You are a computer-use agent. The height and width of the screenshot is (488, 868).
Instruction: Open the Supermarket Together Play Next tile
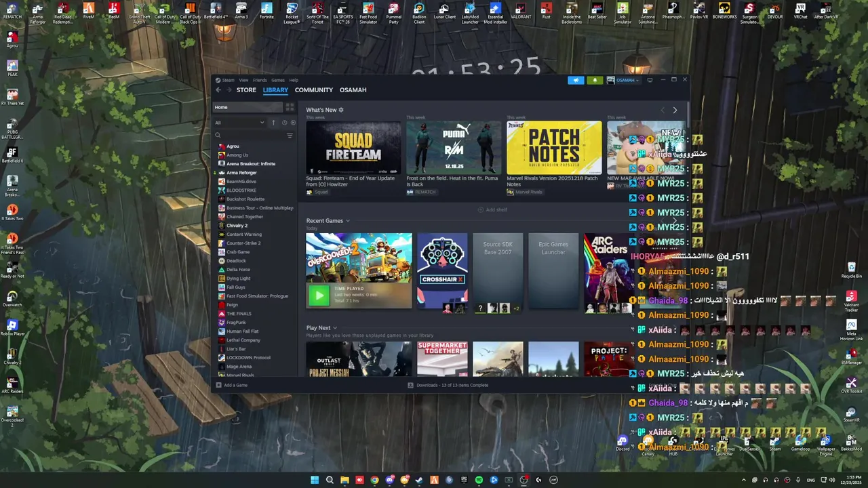point(442,359)
